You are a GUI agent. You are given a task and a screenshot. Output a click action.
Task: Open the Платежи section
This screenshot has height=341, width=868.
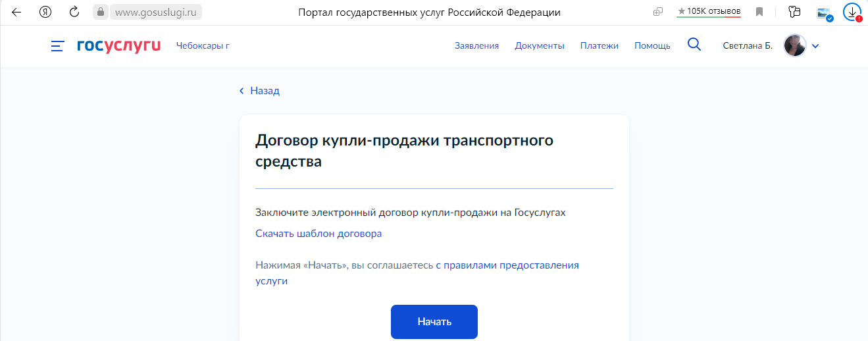pos(600,45)
